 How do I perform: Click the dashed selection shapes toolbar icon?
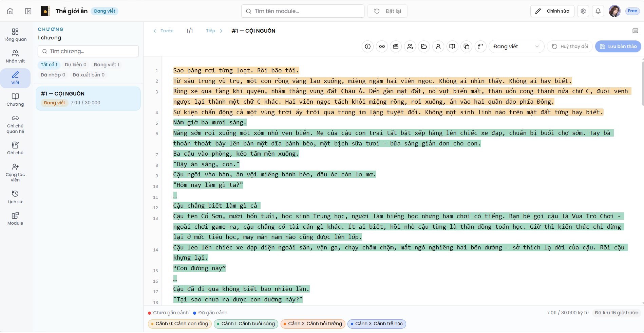tap(480, 47)
